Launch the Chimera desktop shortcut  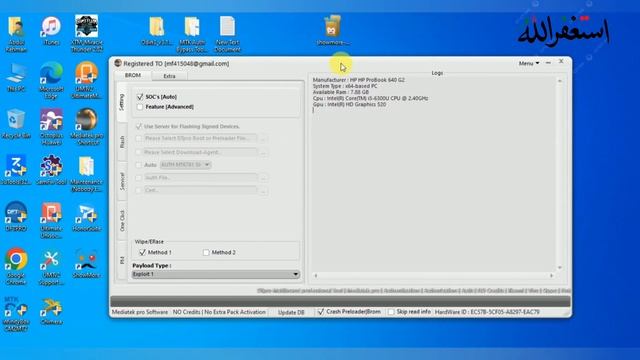51,311
